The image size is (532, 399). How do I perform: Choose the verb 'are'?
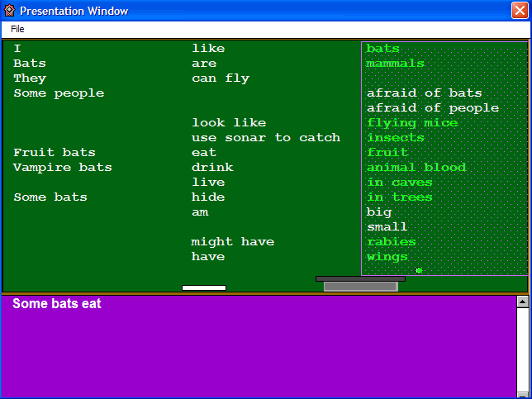[x=204, y=64]
